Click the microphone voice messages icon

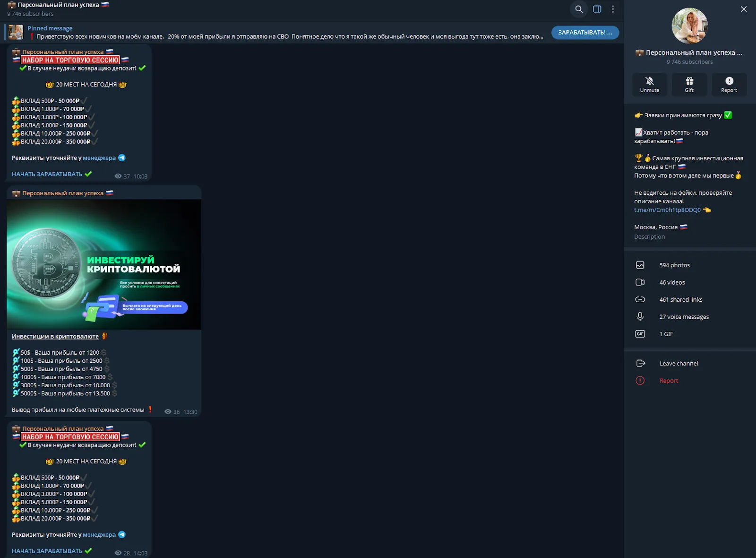click(x=640, y=316)
